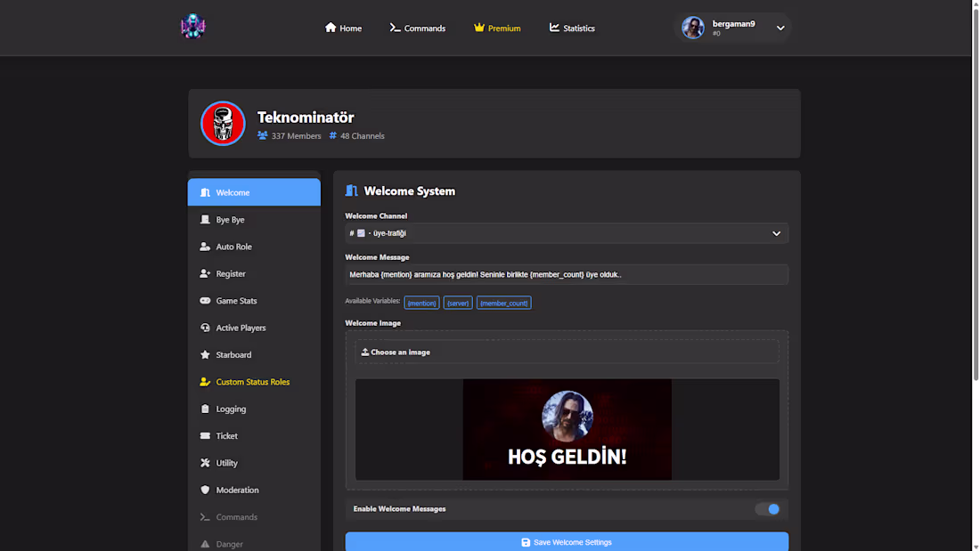Click the Welcome System door icon
The image size is (980, 551).
351,190
